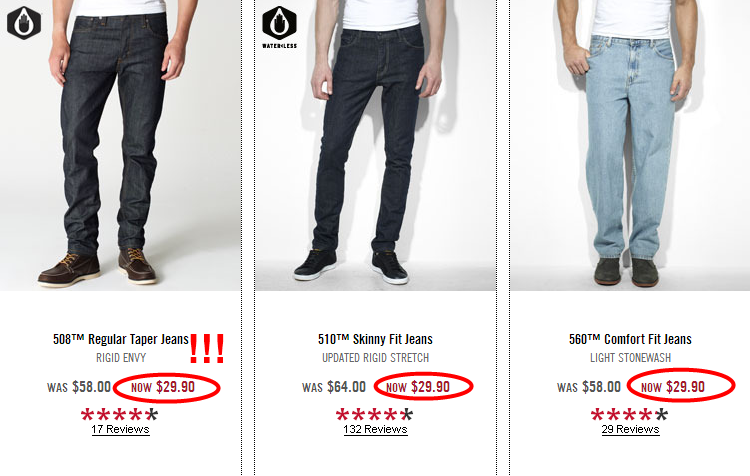Select the Rigid Envy color label
The width and height of the screenshot is (750, 476).
[x=121, y=358]
